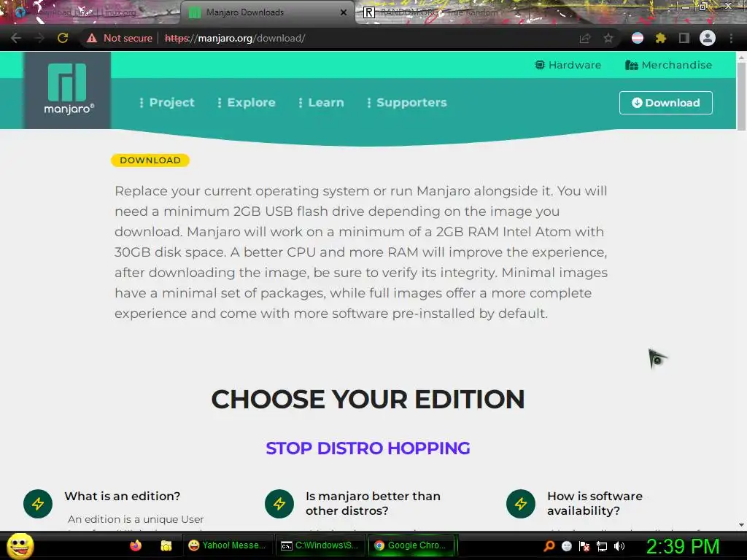Click the STOP DISTRO HOPPING heading
The height and width of the screenshot is (560, 747).
368,448
